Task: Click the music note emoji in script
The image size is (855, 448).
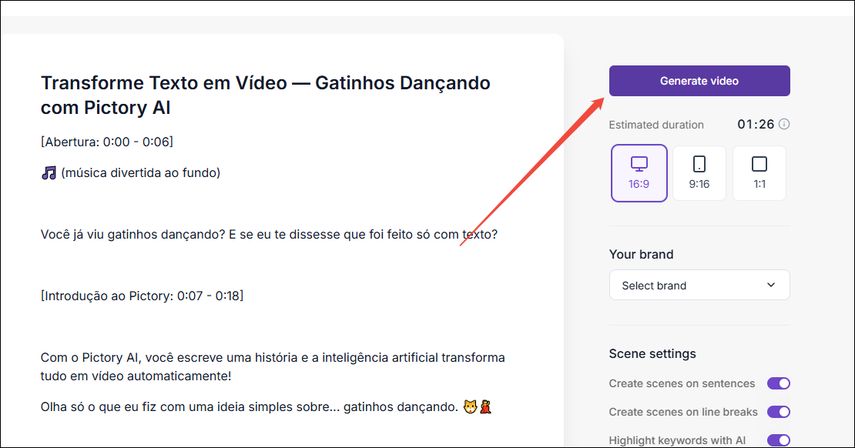Action: tap(49, 173)
